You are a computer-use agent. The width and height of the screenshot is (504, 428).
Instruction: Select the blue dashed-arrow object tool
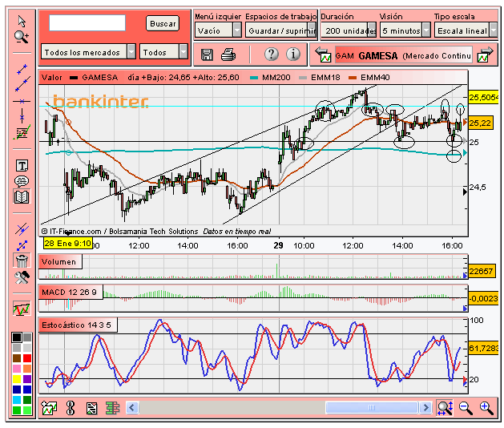point(22,245)
